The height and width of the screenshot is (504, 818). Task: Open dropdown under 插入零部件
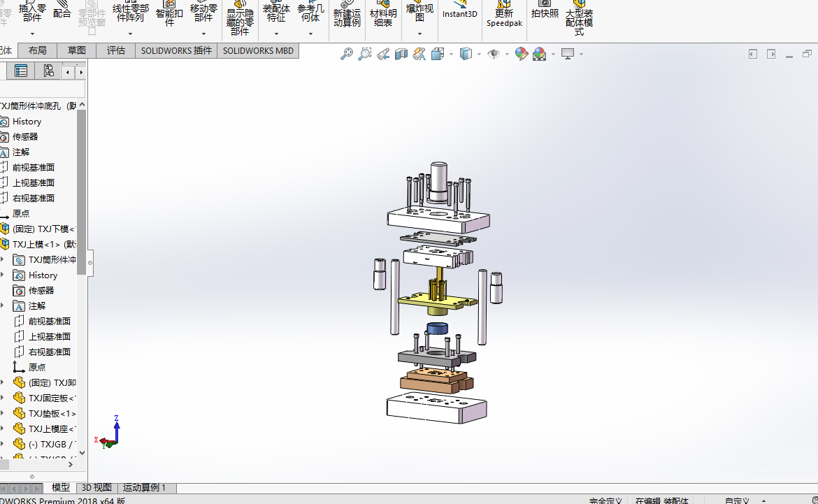pos(32,34)
